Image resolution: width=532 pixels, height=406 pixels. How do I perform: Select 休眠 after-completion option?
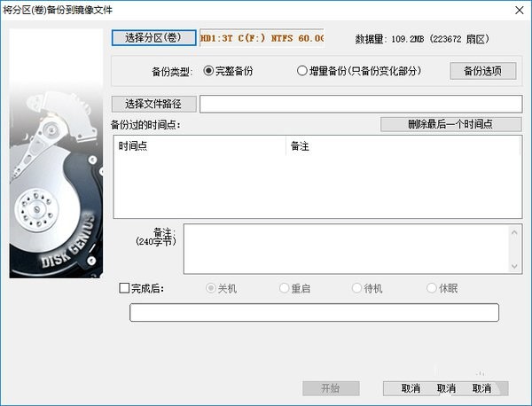(442, 288)
